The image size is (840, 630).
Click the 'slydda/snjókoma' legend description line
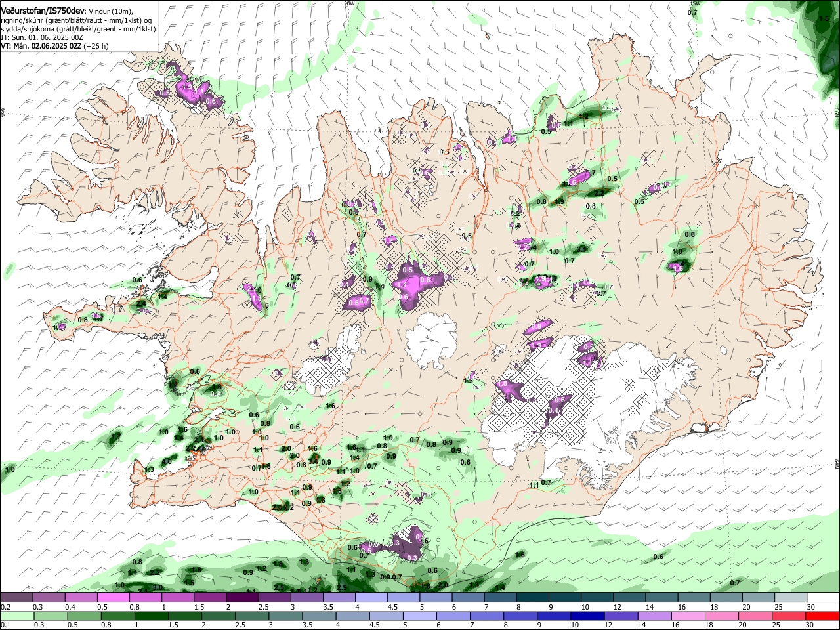tap(78, 29)
